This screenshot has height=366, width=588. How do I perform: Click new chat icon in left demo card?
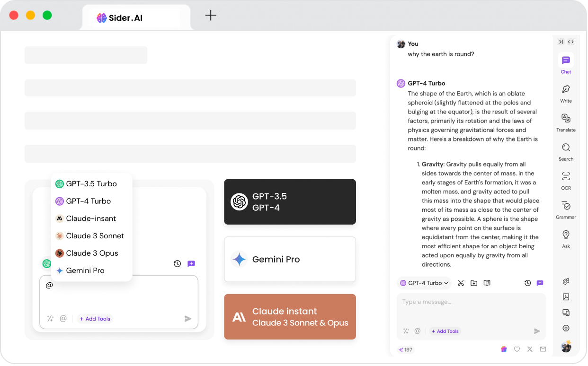(x=191, y=264)
